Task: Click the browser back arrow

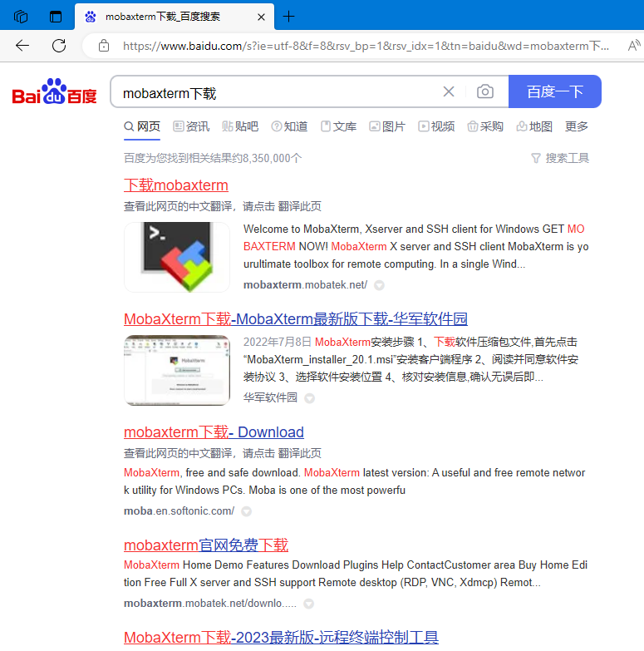Action: tap(22, 46)
